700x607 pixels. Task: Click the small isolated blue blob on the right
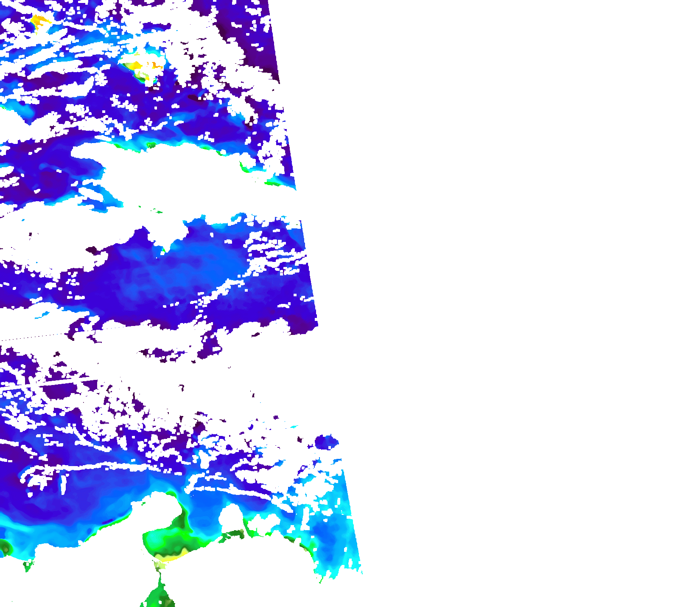click(x=326, y=441)
